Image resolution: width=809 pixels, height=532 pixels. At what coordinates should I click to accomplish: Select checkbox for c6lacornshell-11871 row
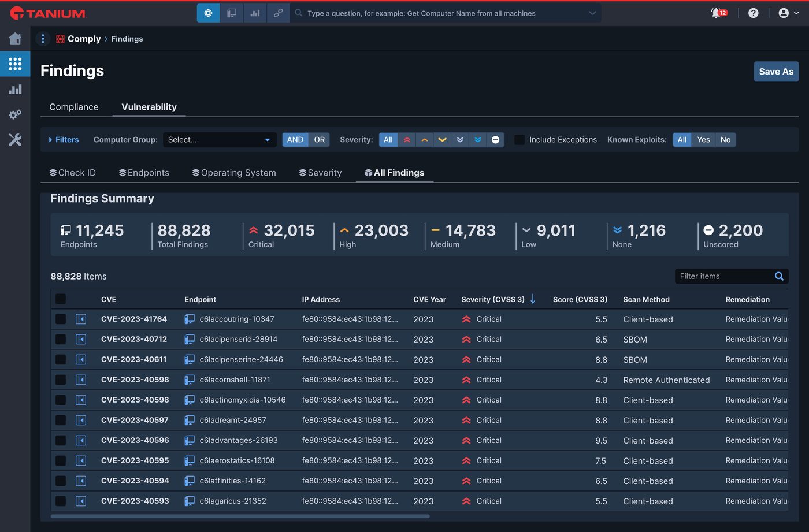pos(61,380)
